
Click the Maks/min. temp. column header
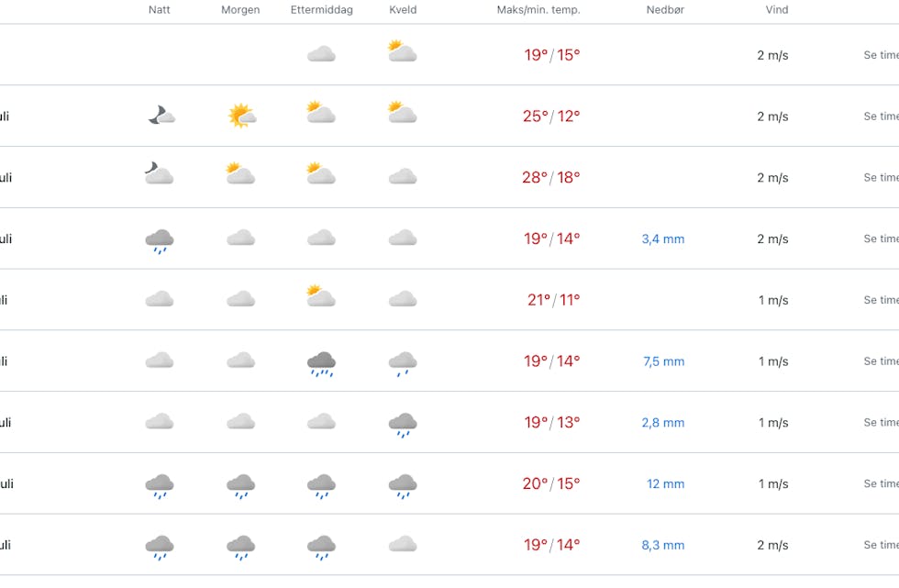[538, 10]
